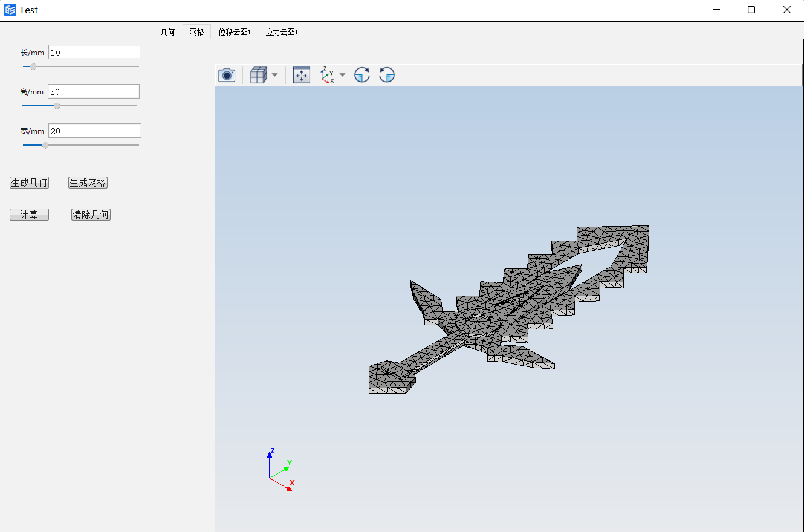Click the meshed sword model
Image resolution: width=804 pixels, height=532 pixels.
[x=509, y=310]
